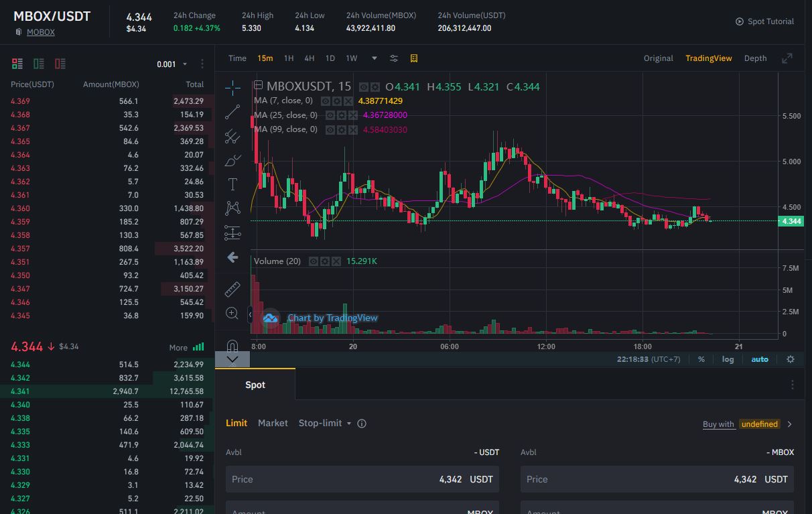Select the text annotation tool
This screenshot has width=812, height=514.
[x=232, y=184]
